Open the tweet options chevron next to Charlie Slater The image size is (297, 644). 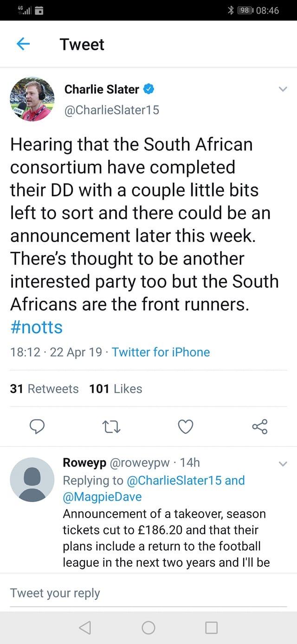click(283, 89)
